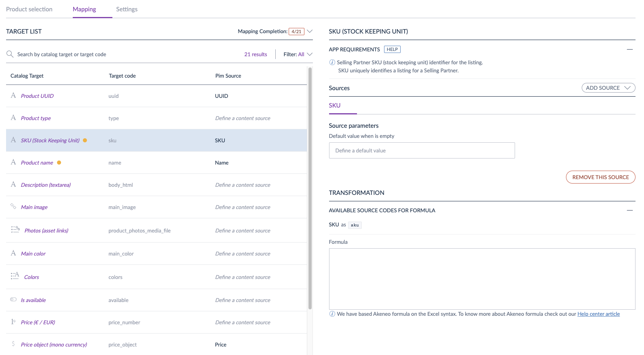Open the Help center article link
Screen dimensions: 644x355
click(x=598, y=314)
